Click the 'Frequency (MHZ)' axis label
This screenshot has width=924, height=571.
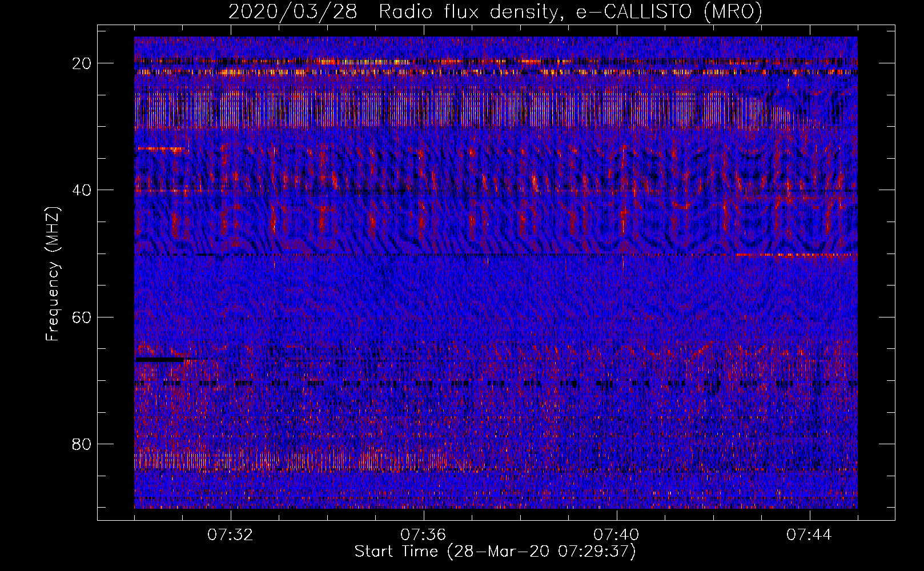coord(53,274)
